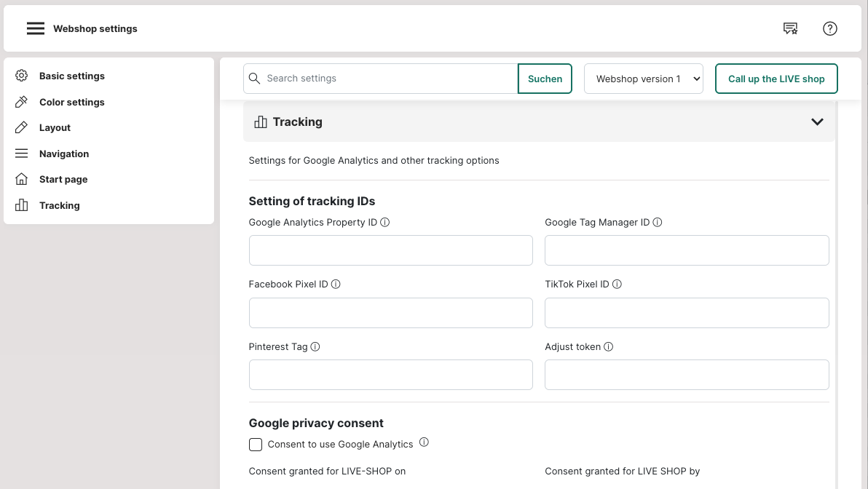Open the help question mark icon
This screenshot has width=868, height=489.
click(x=829, y=28)
